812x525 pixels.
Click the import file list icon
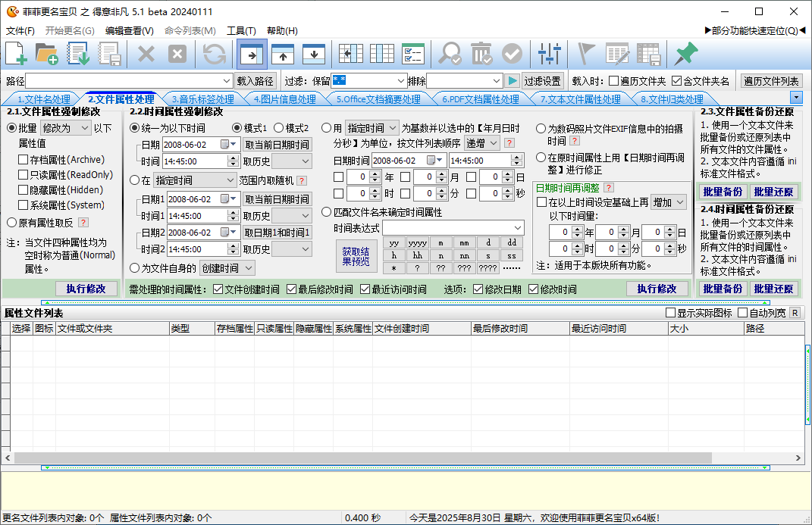point(79,54)
